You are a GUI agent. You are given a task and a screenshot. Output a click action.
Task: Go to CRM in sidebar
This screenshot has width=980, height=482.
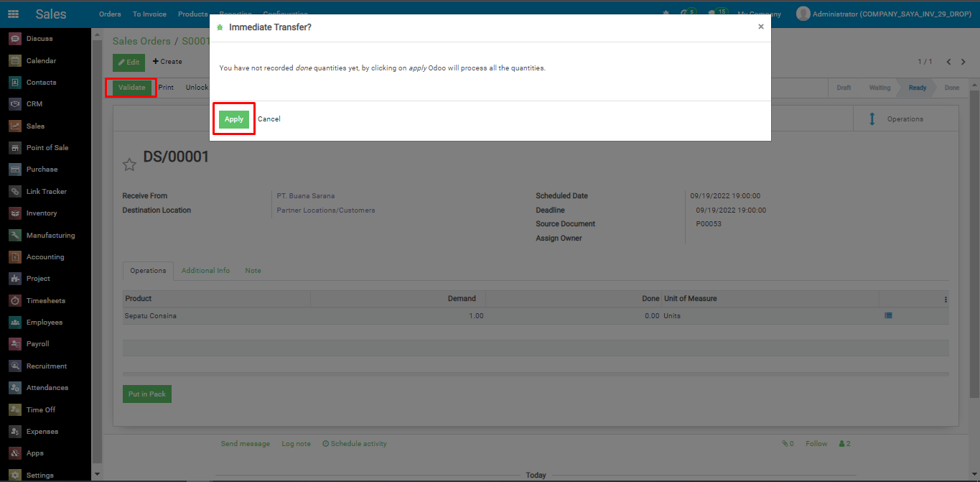click(34, 104)
